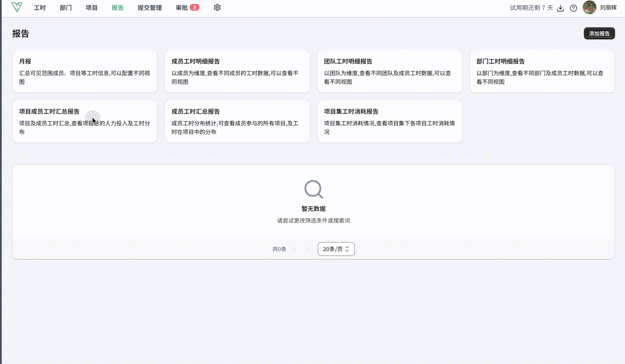Click the 添加报告 button
This screenshot has width=625, height=364.
pos(599,33)
